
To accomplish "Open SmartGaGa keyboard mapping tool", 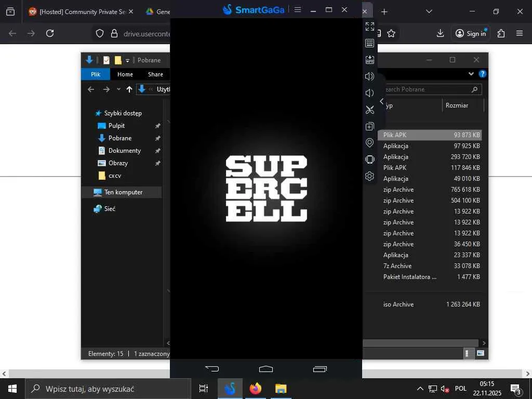I will 369,43.
